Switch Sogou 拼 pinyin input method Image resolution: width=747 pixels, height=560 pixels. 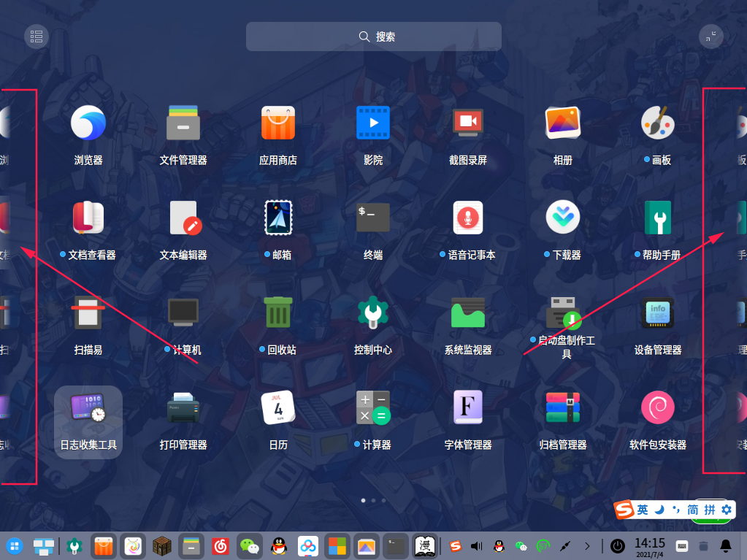click(x=710, y=510)
